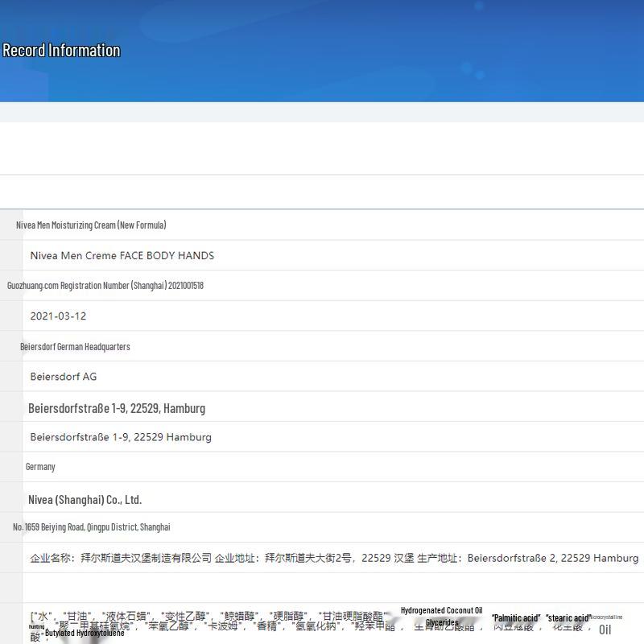Click Nivea (Shanghai) Co., Ltd. text
644x644 pixels.
pyautogui.click(x=85, y=500)
